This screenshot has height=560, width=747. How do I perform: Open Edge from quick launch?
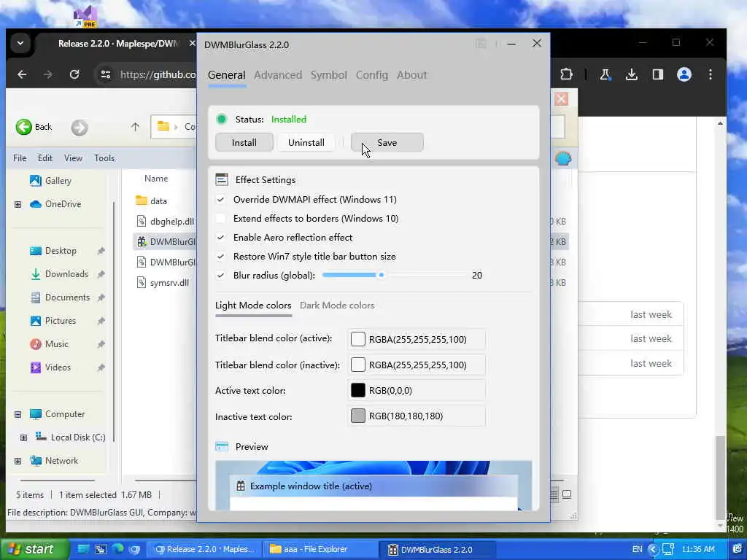[x=117, y=549]
